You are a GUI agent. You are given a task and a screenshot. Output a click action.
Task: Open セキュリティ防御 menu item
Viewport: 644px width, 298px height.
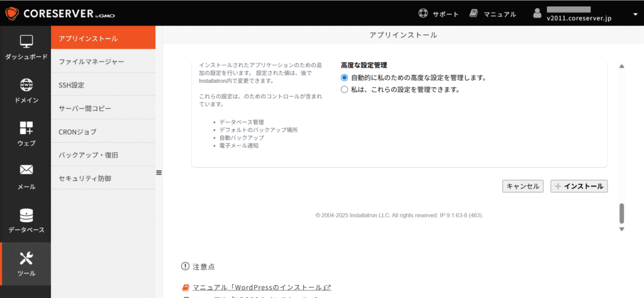103,178
